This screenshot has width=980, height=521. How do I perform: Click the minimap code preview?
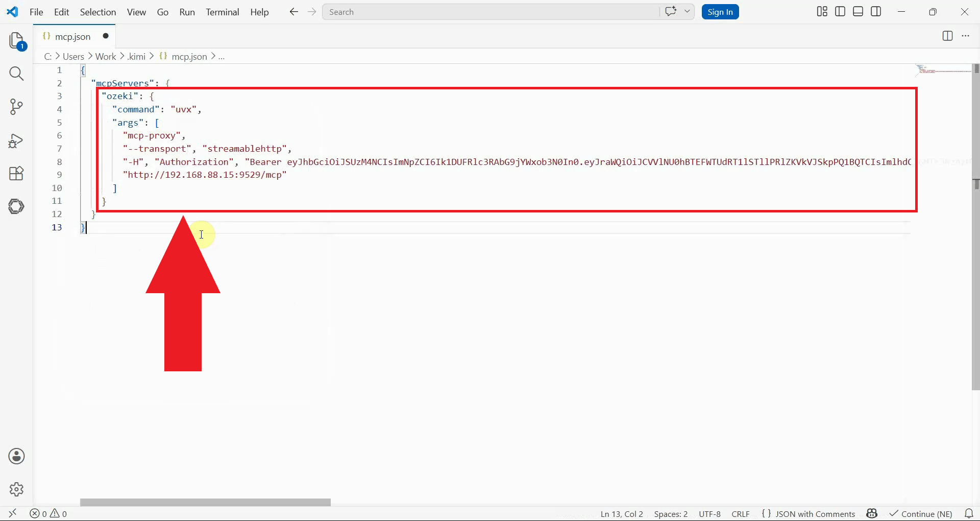pos(944,70)
